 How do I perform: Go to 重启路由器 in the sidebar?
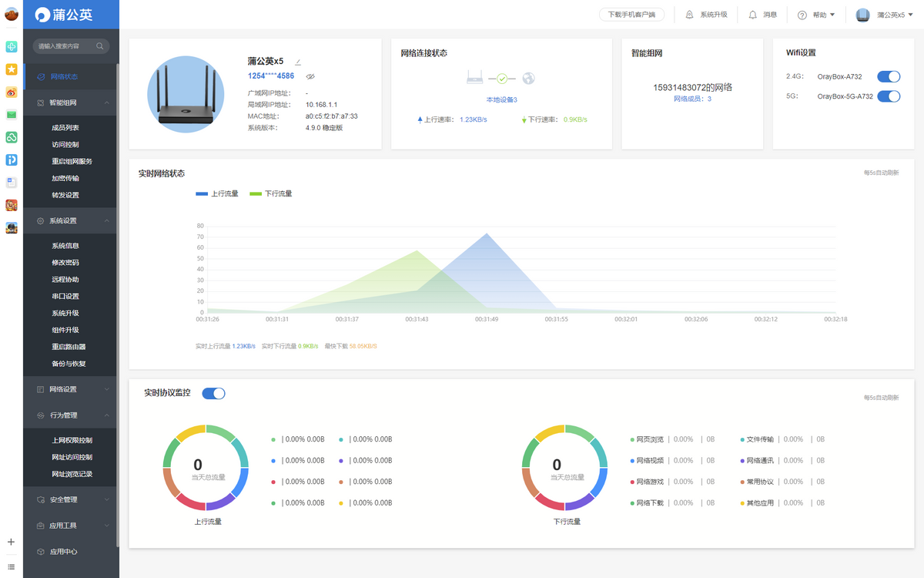point(69,347)
